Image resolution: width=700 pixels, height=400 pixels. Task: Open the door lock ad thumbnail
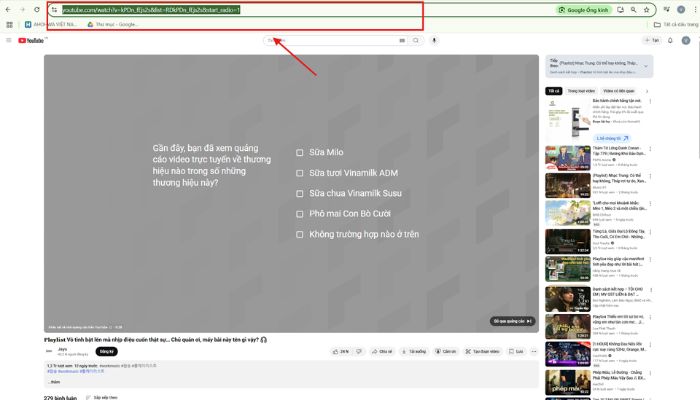click(x=568, y=120)
